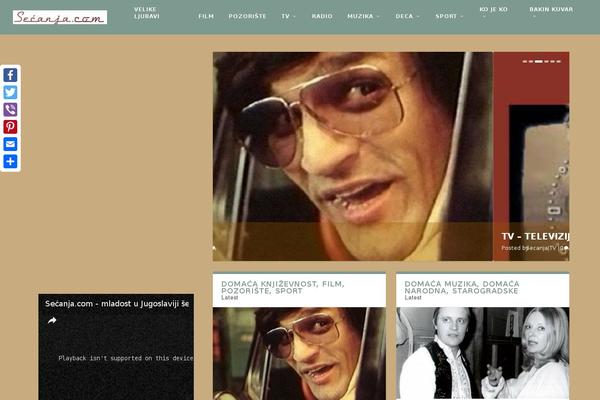Click the video share arrow icon
This screenshot has width=600, height=400.
tap(52, 320)
